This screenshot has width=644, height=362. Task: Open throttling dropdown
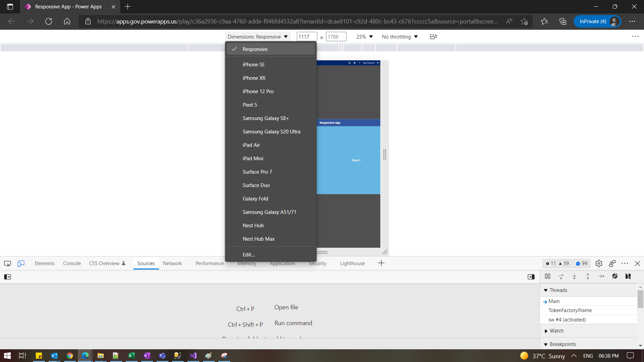coord(399,37)
